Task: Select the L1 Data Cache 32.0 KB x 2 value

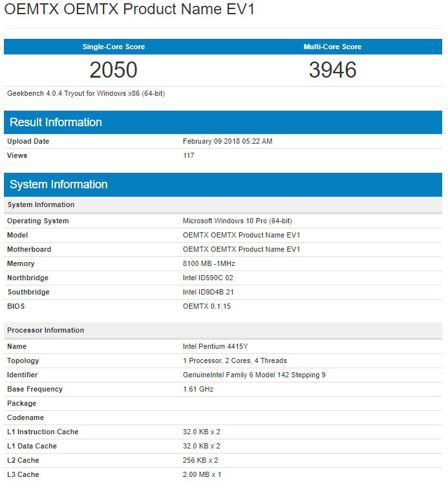Action: point(202,447)
